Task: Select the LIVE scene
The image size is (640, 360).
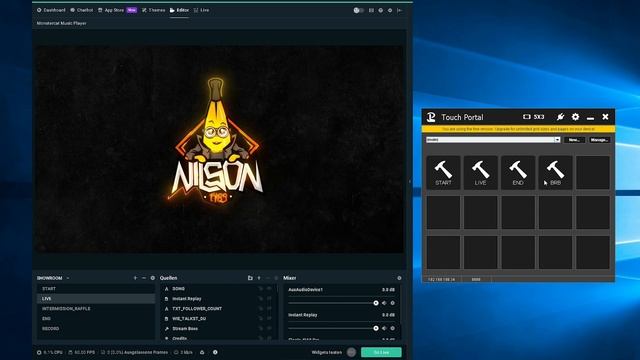Action: tap(96, 299)
